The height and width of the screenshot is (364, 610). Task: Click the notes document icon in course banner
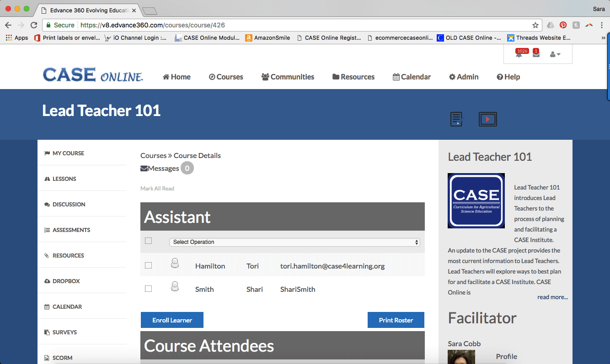(456, 119)
